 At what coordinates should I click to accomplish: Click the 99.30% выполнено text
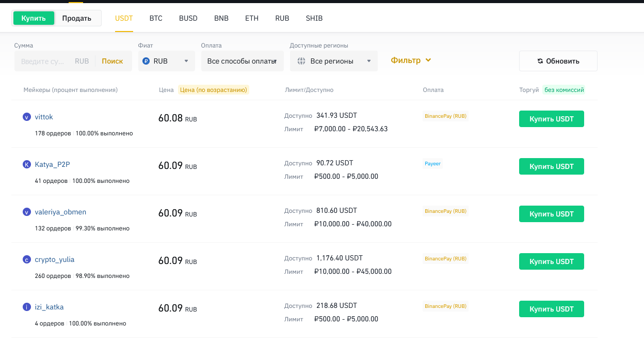(x=103, y=228)
